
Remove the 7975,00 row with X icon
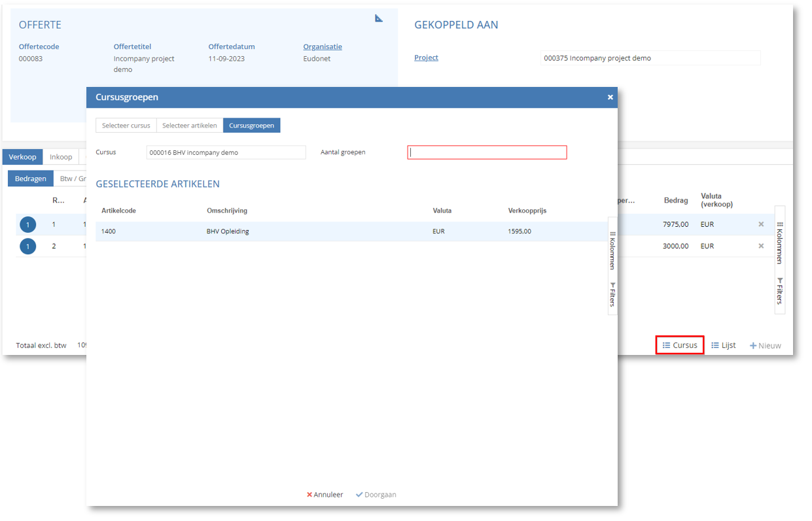[761, 224]
